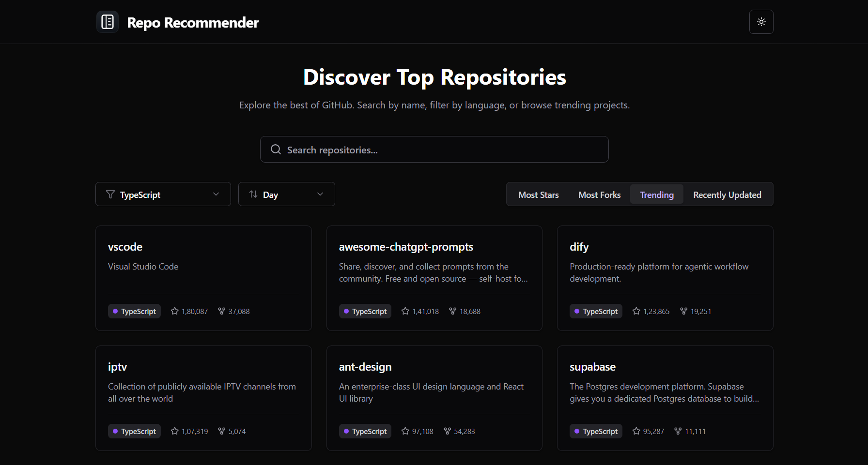Expand the chevron next to TypeScript filter
Image resolution: width=868 pixels, height=465 pixels.
(216, 194)
